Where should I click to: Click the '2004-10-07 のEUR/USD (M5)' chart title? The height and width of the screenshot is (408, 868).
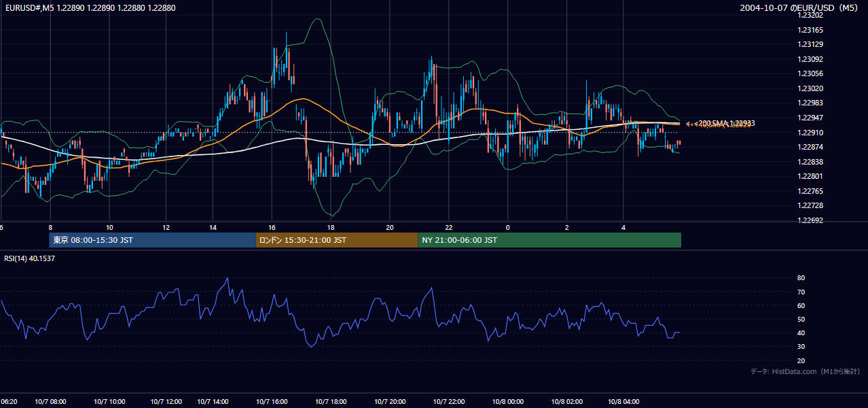[800, 7]
